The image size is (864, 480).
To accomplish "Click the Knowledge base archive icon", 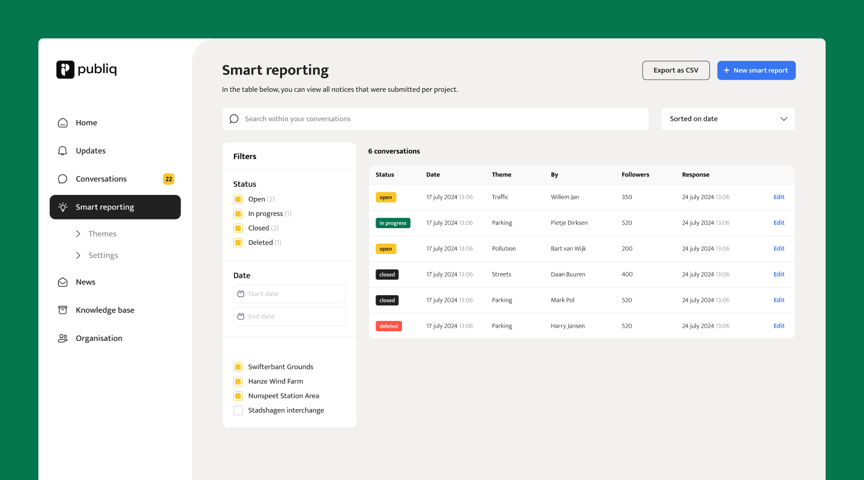I will click(63, 310).
